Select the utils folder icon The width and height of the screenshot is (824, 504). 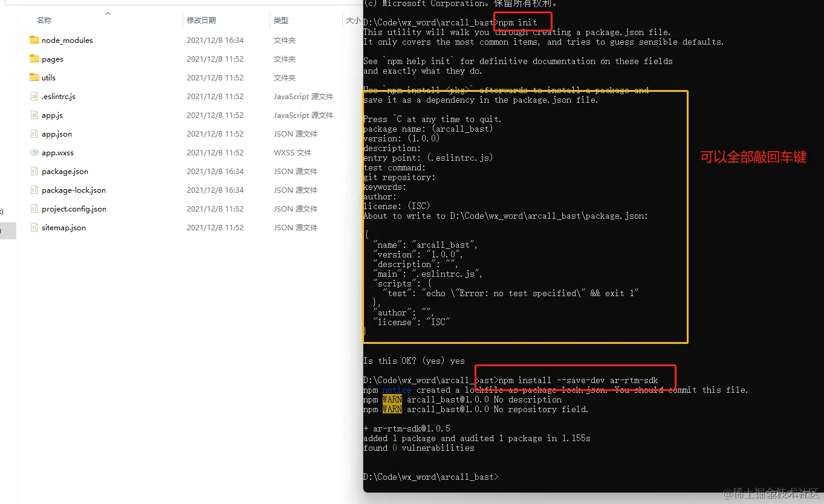pos(34,78)
